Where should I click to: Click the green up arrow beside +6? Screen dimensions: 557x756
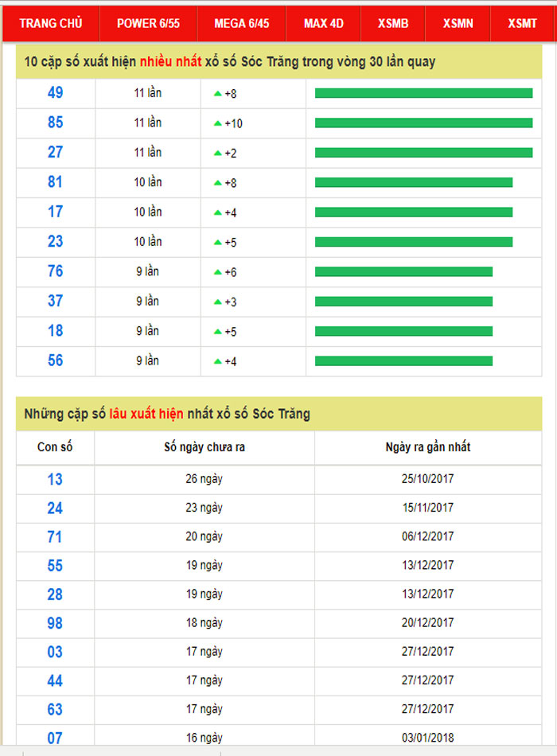217,272
